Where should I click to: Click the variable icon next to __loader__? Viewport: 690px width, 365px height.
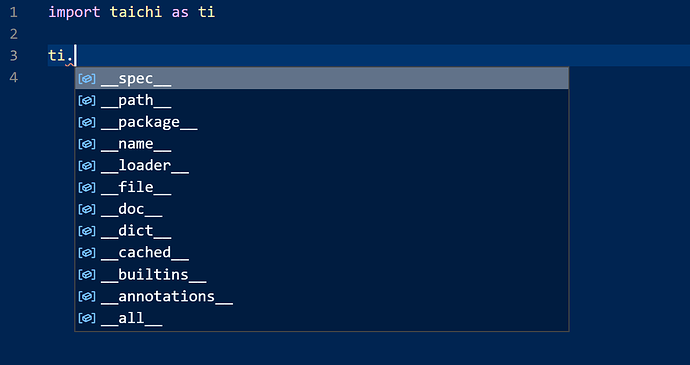tap(87, 166)
